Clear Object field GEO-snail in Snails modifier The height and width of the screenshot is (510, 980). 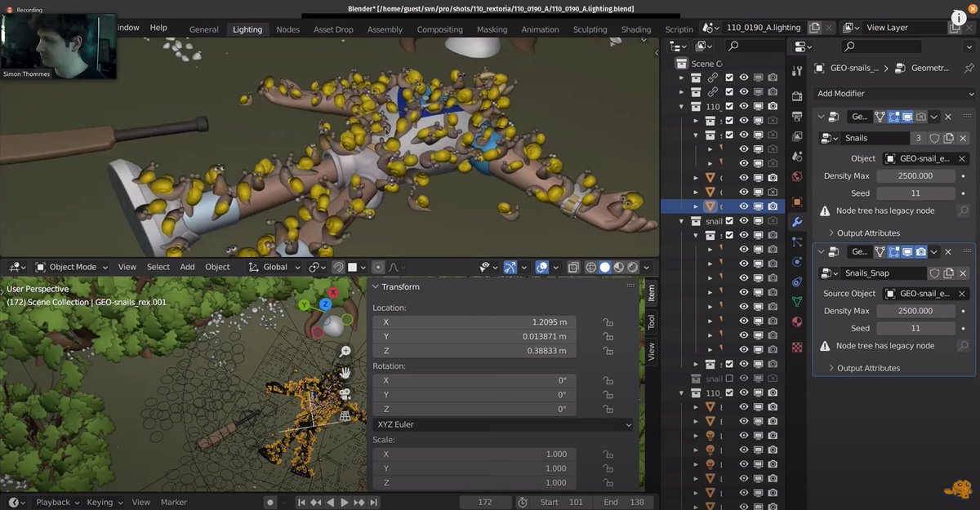pyautogui.click(x=962, y=158)
